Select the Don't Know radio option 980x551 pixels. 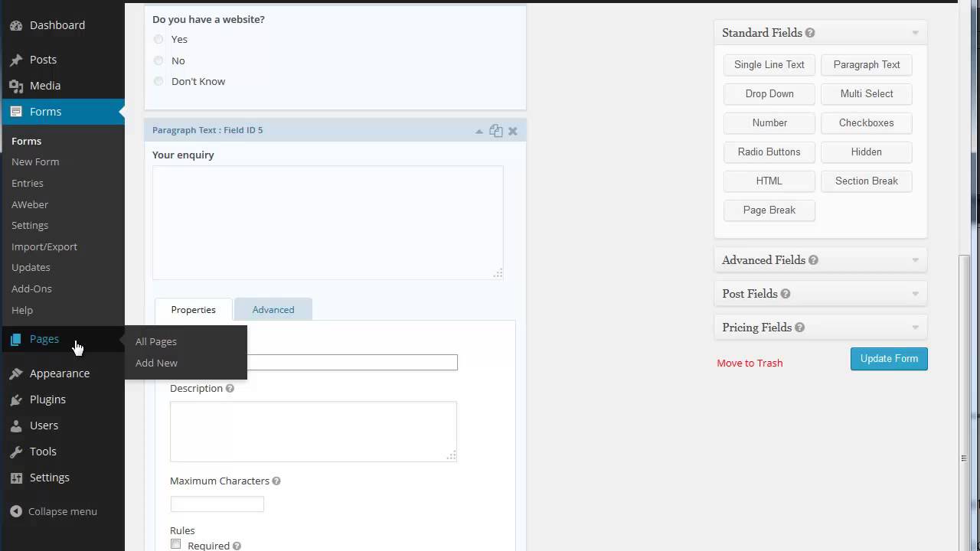tap(158, 81)
